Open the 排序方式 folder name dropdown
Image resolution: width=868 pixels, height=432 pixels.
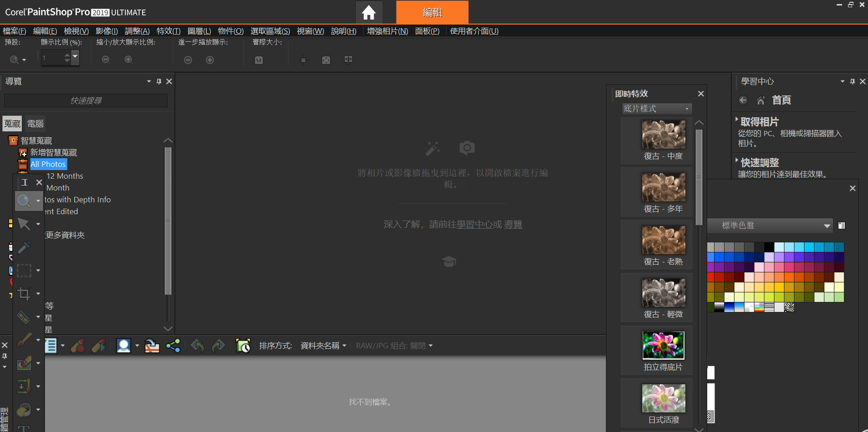(x=322, y=345)
